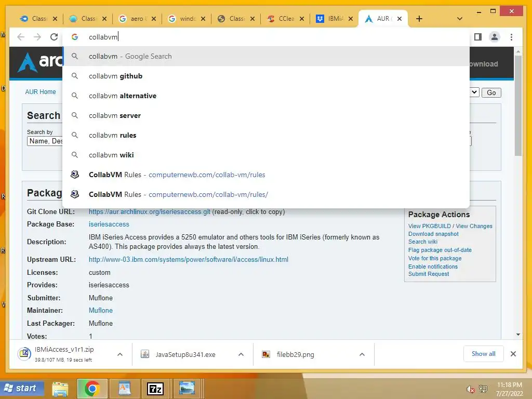This screenshot has width=532, height=399.
Task: Switch to the aero Google tab
Action: tap(137, 19)
